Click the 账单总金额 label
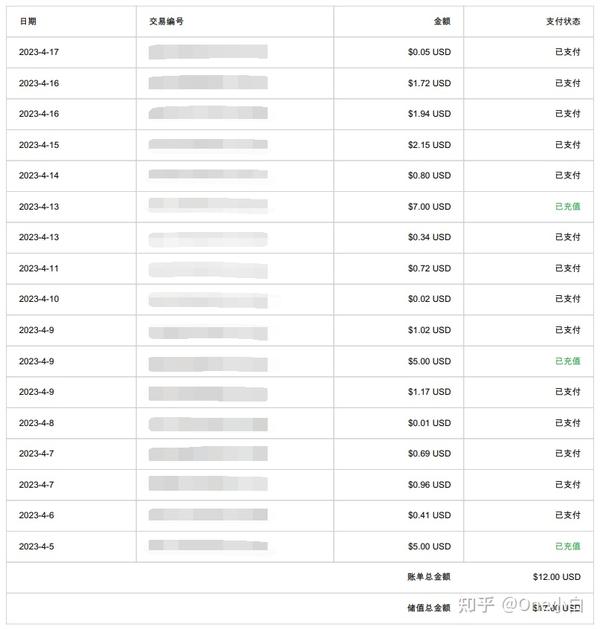This screenshot has height=629, width=600. point(429,577)
